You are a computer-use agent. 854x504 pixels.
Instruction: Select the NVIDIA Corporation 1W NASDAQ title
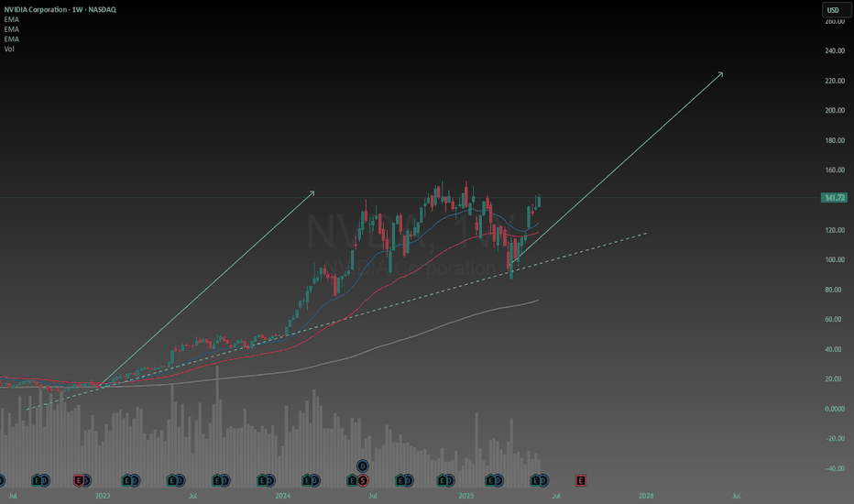[x=60, y=9]
